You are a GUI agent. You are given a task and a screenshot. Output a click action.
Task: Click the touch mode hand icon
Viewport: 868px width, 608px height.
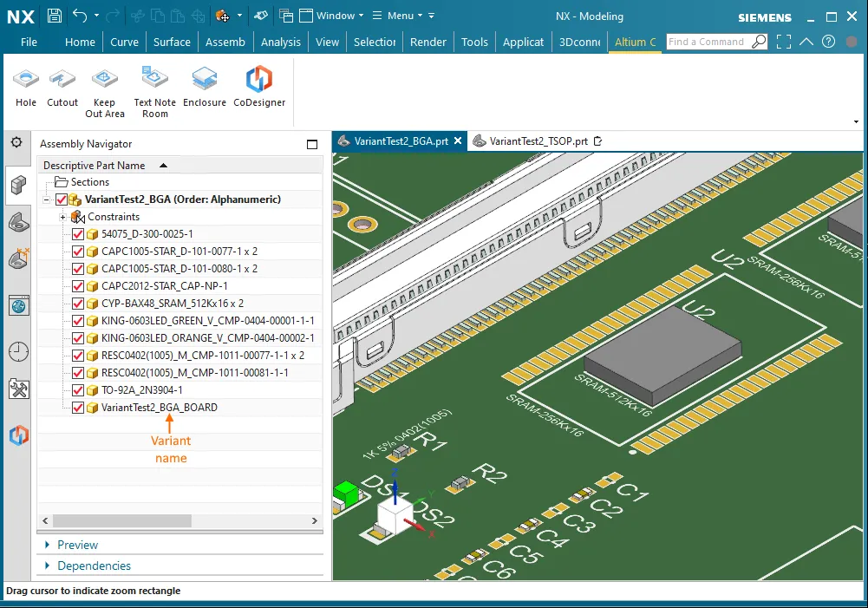point(261,16)
